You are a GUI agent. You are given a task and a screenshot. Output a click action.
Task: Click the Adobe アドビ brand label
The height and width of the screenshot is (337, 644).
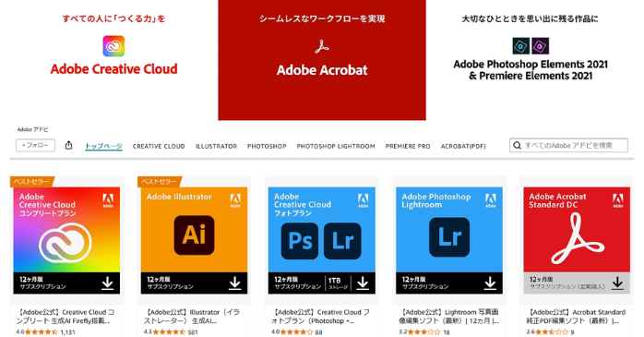tap(32, 129)
